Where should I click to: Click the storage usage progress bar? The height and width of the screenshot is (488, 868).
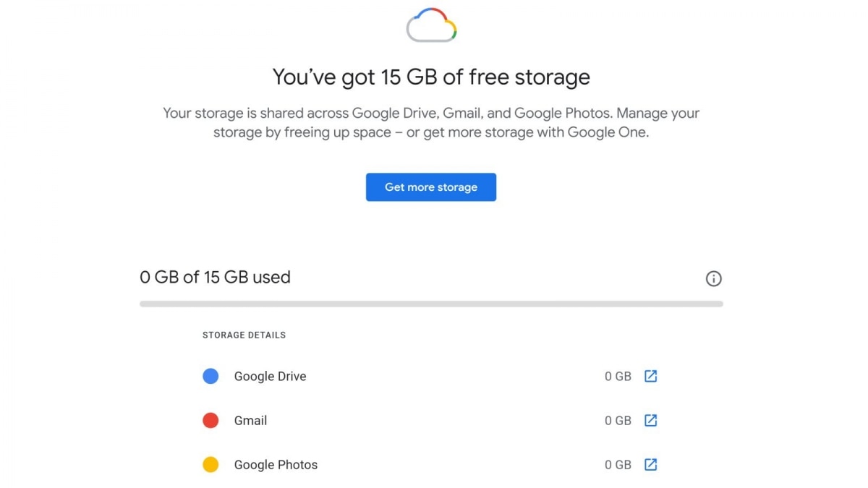click(431, 304)
